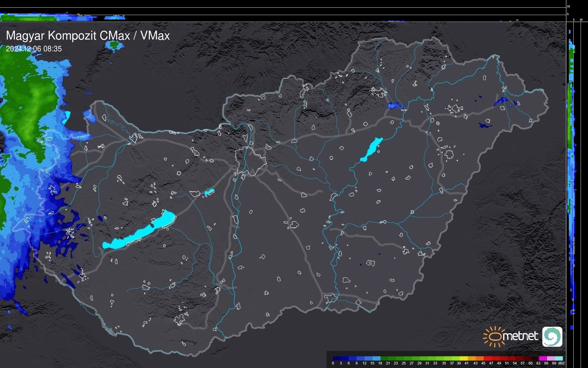
Task: Pick the bright red 45 dBZ swatch
Action: [487, 359]
